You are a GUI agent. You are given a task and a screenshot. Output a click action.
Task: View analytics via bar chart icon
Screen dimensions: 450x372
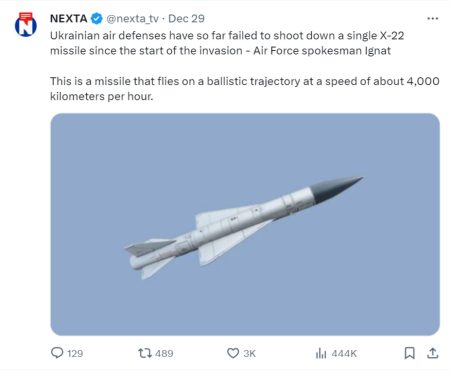point(321,353)
